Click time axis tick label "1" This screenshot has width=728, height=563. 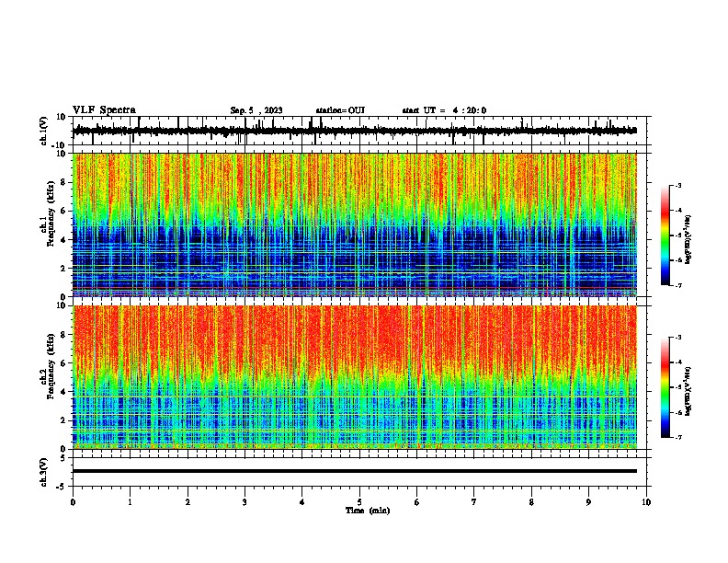(130, 502)
